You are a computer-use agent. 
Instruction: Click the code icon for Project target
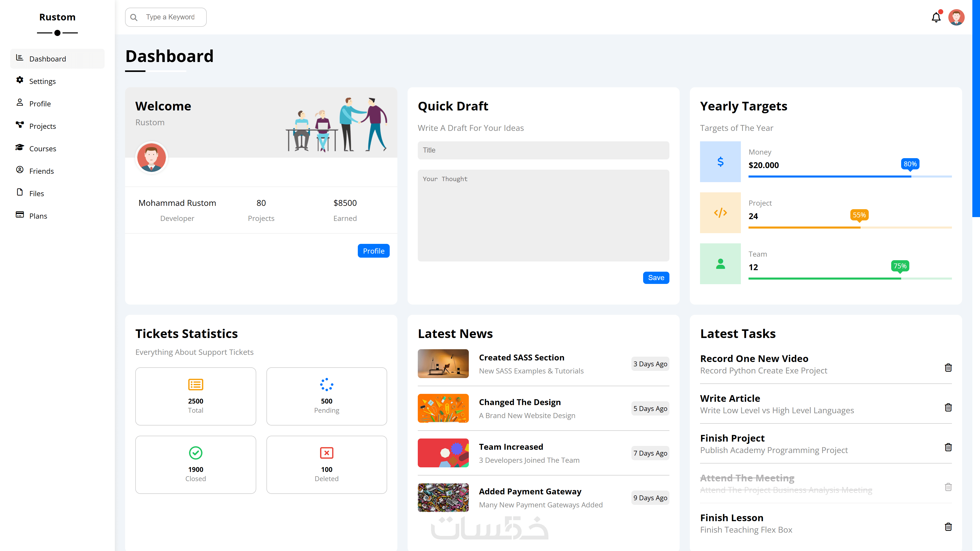pyautogui.click(x=720, y=213)
